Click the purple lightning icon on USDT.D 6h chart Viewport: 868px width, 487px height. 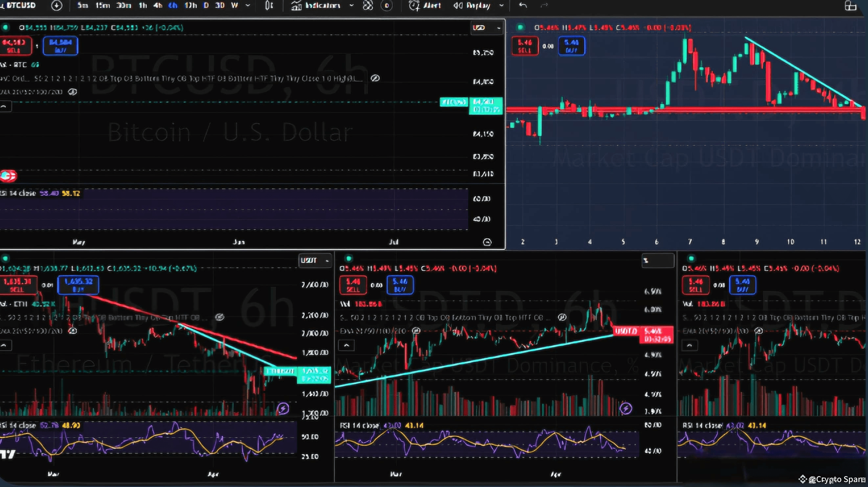626,408
